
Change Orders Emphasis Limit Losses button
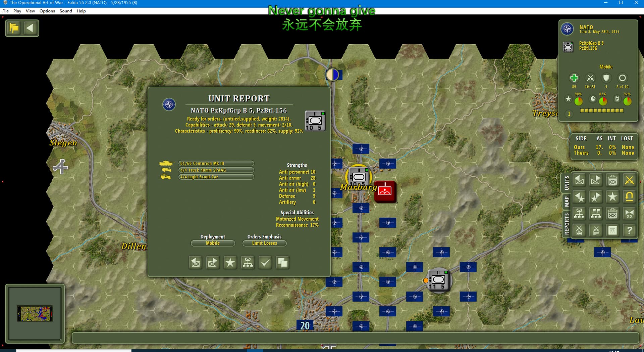(265, 243)
